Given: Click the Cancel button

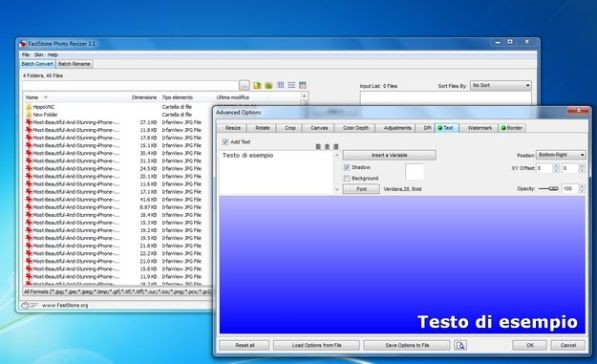Looking at the screenshot, I should point(568,345).
